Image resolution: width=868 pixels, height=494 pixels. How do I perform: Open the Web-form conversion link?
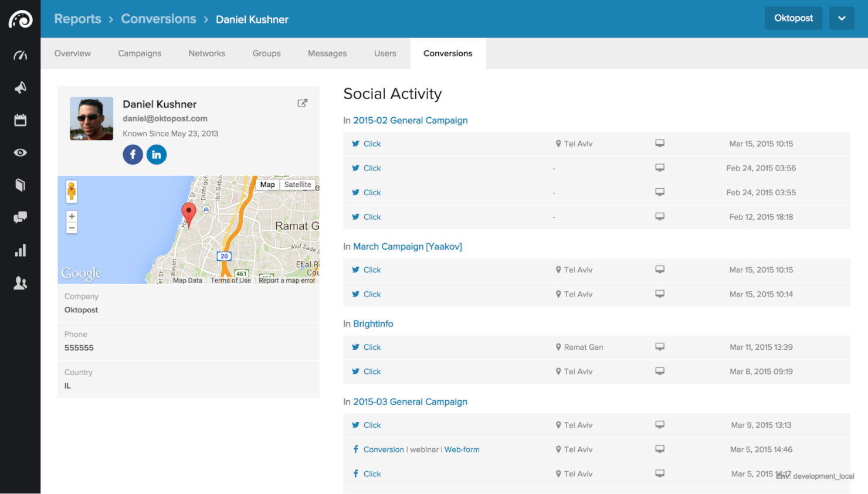pyautogui.click(x=462, y=449)
